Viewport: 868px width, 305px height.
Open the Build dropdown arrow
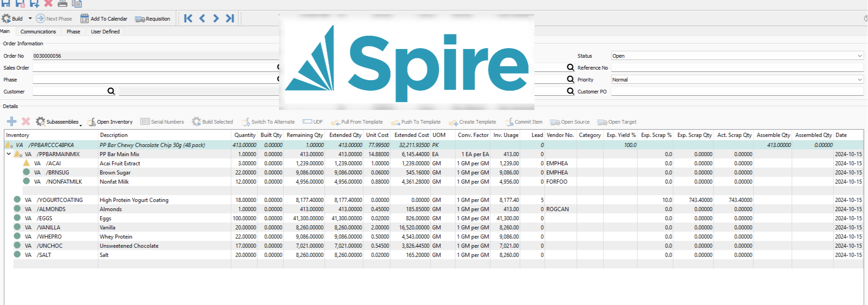[30, 19]
